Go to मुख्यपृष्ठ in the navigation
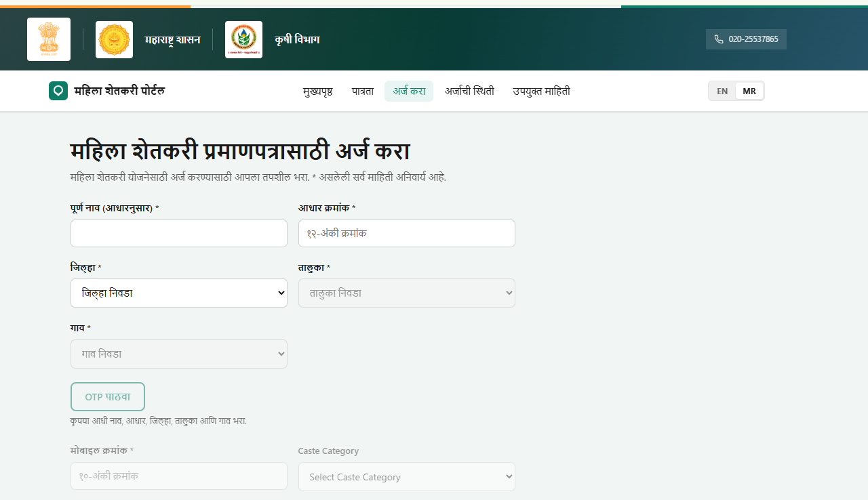This screenshot has height=500, width=868. click(318, 91)
